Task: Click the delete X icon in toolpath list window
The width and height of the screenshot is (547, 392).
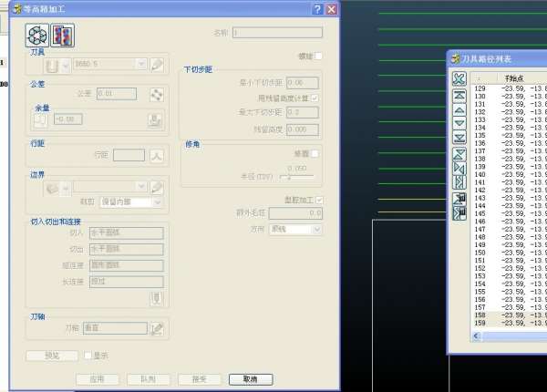Action: 459,78
